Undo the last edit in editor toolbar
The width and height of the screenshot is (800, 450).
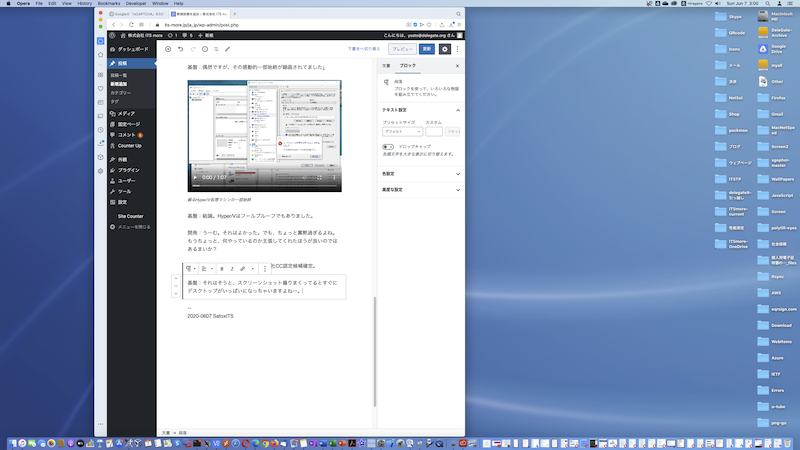tap(180, 48)
